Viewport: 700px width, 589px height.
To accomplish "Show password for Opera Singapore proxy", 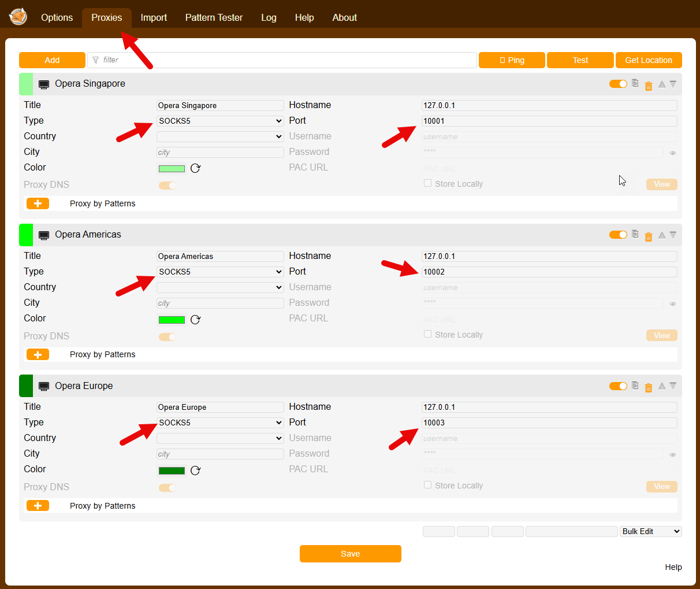I will [673, 153].
